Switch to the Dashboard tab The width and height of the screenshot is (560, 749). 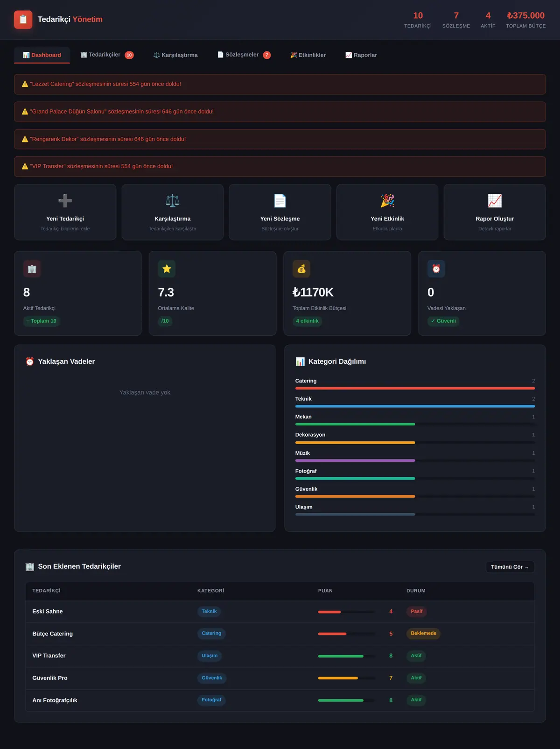[42, 55]
